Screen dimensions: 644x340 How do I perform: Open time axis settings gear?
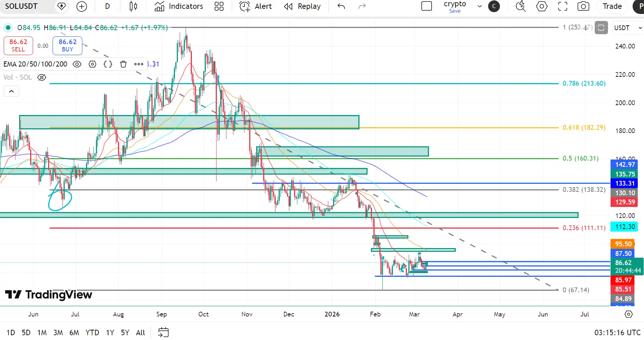point(629,314)
